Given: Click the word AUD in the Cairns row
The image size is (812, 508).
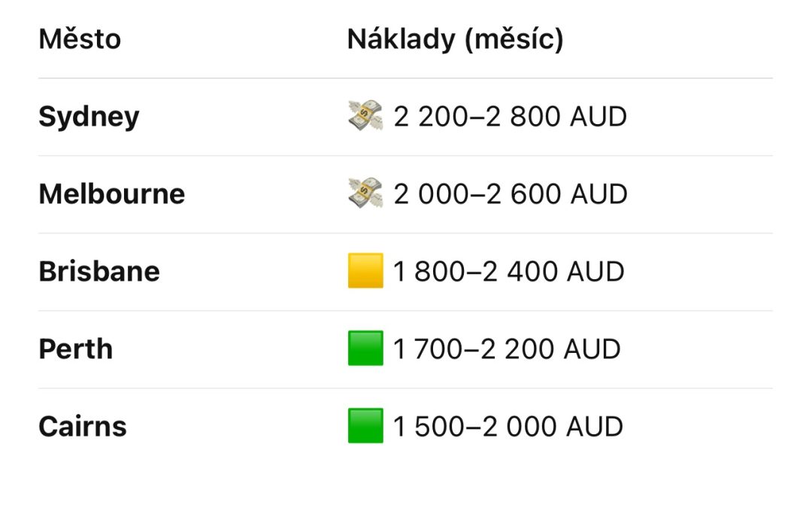Looking at the screenshot, I should (595, 427).
